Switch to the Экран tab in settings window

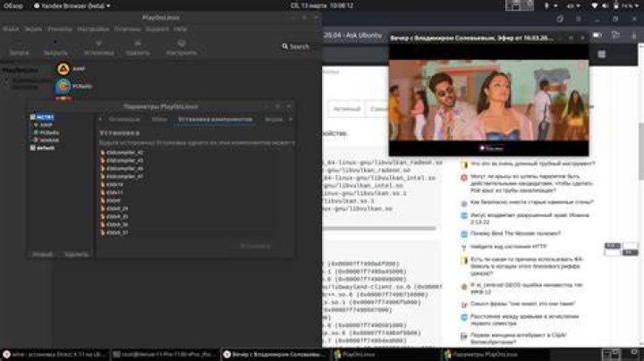pyautogui.click(x=274, y=120)
